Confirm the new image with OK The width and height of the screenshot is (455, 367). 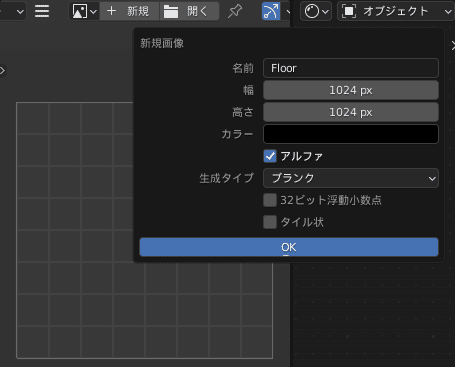(x=289, y=247)
